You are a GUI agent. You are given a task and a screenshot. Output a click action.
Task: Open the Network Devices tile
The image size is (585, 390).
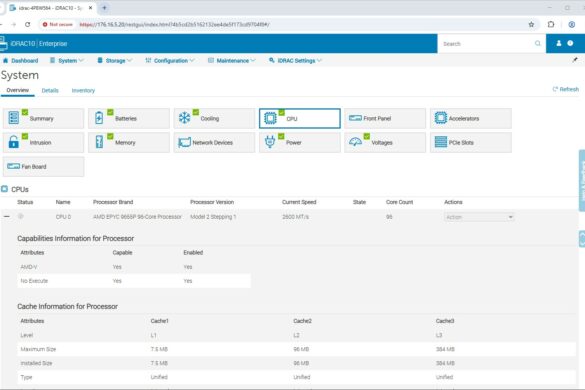(x=214, y=143)
